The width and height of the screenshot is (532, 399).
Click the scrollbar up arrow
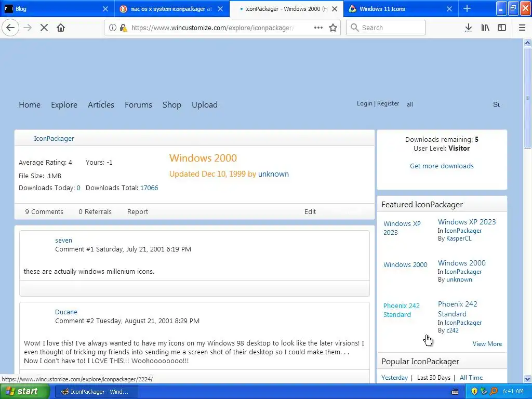click(x=527, y=43)
